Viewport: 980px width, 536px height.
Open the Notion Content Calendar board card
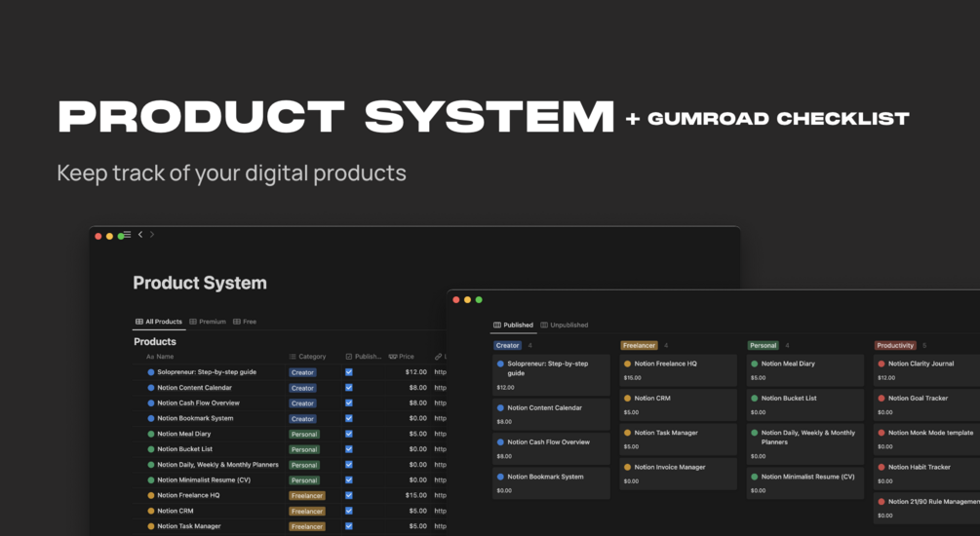pos(551,414)
